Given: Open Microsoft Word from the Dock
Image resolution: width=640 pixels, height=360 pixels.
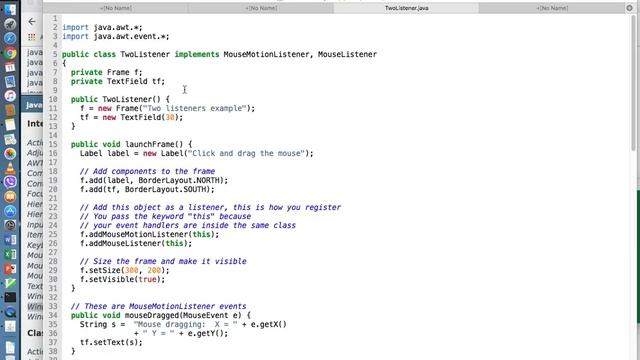Looking at the screenshot, I should coord(10,240).
